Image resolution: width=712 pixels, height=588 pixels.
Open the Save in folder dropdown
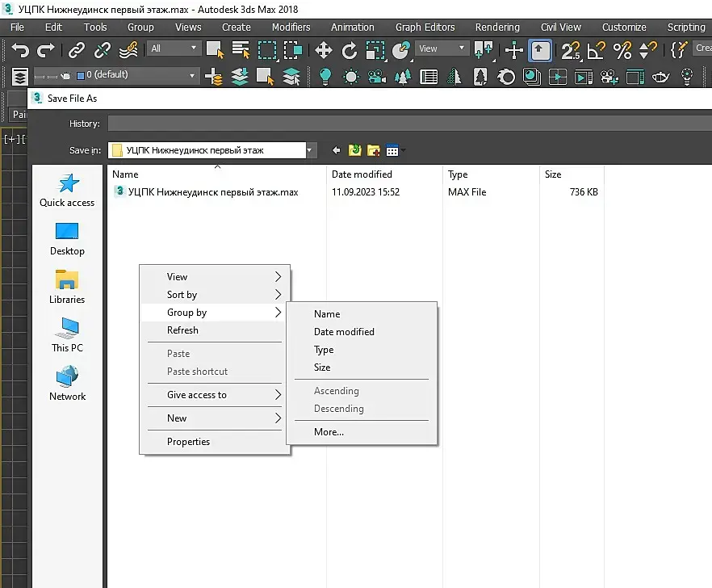[310, 150]
